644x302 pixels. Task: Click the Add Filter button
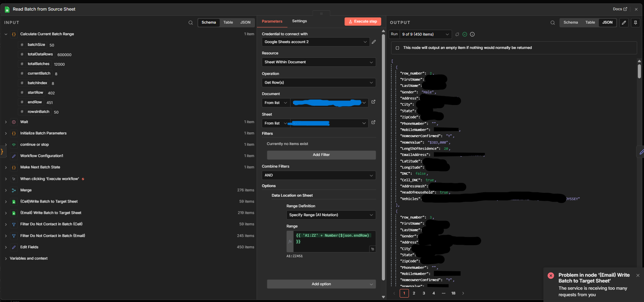(321, 155)
